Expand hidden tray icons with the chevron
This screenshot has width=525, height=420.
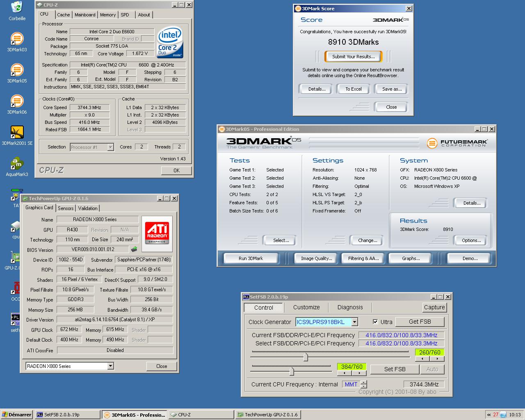[489, 415]
